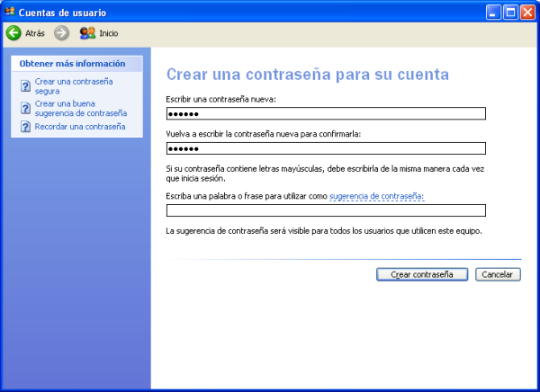The image size is (540, 392).
Task: Focus the 'Escribir una contraseña nueva' field
Action: 326,113
